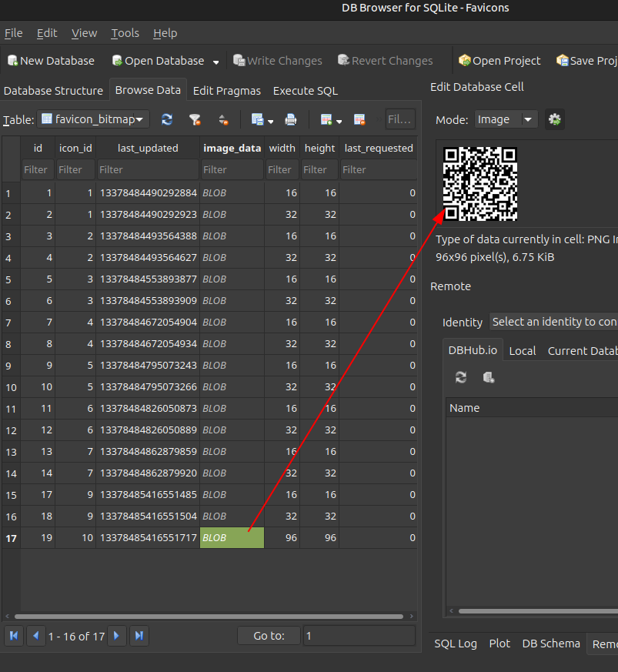618x672 pixels.
Task: Click the auto-format gear icon beside Mode
Action: (x=554, y=119)
